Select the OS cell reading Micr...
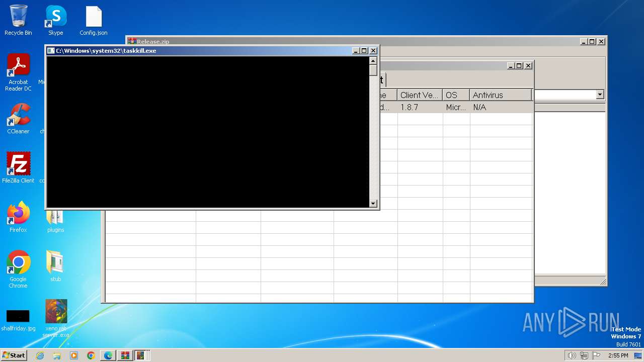644x362 pixels. pos(456,107)
